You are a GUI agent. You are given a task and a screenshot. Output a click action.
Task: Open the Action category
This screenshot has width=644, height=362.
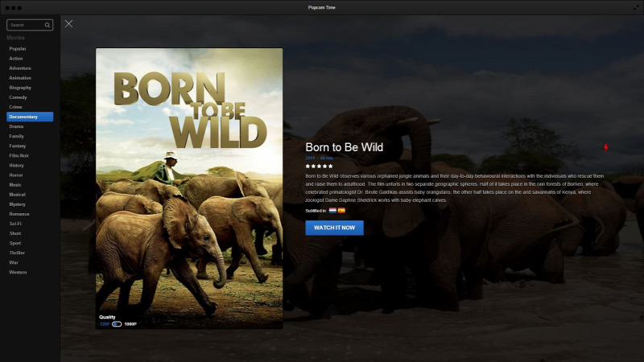click(16, 58)
